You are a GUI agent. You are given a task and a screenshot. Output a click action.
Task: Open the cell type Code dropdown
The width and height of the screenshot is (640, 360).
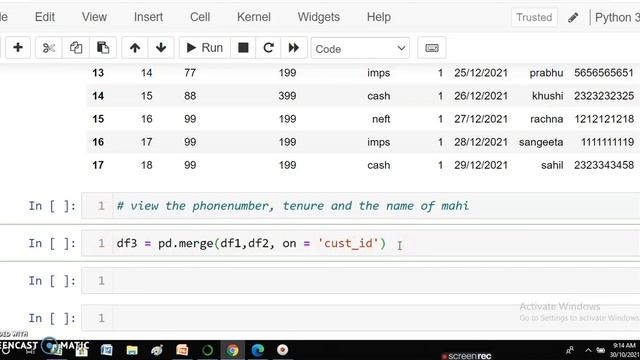tap(360, 49)
